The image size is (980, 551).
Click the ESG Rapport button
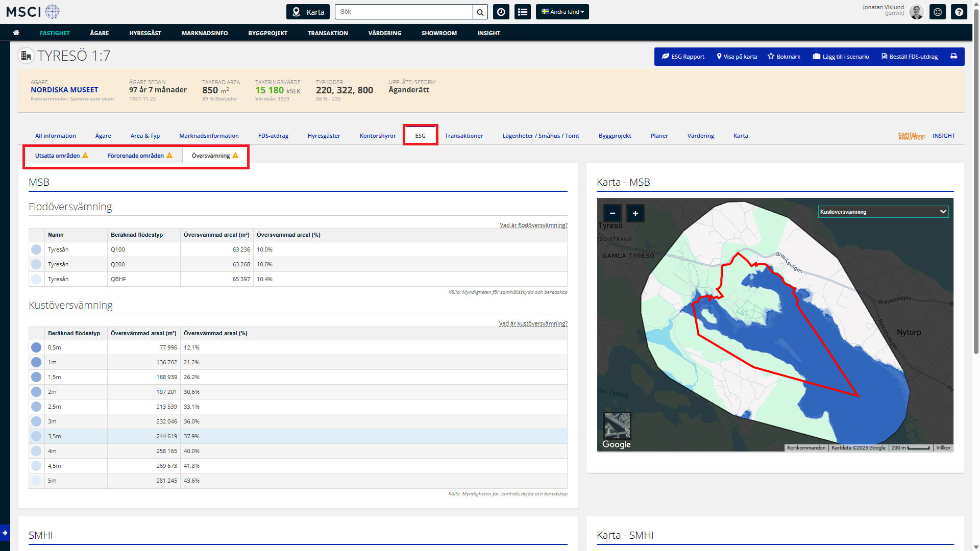(683, 57)
